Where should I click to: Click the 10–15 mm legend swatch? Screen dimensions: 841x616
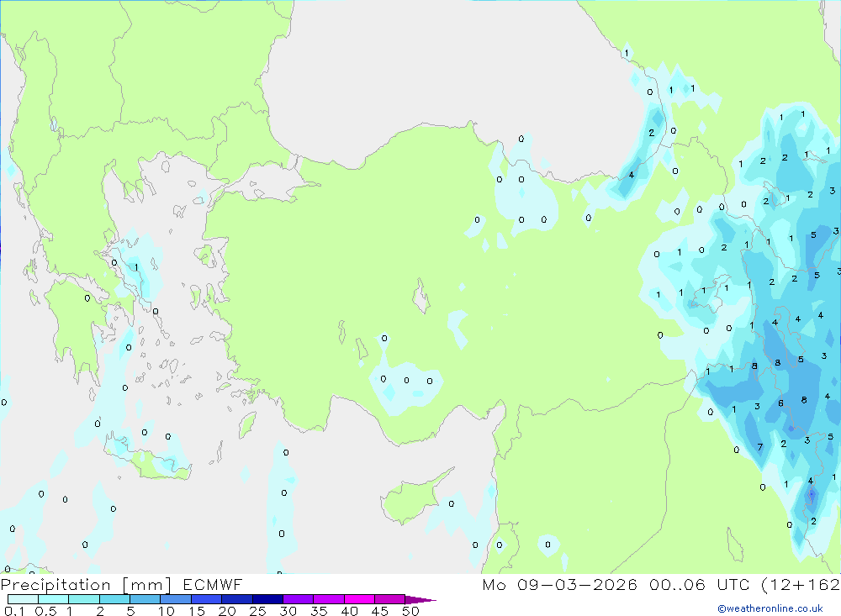[x=176, y=599]
